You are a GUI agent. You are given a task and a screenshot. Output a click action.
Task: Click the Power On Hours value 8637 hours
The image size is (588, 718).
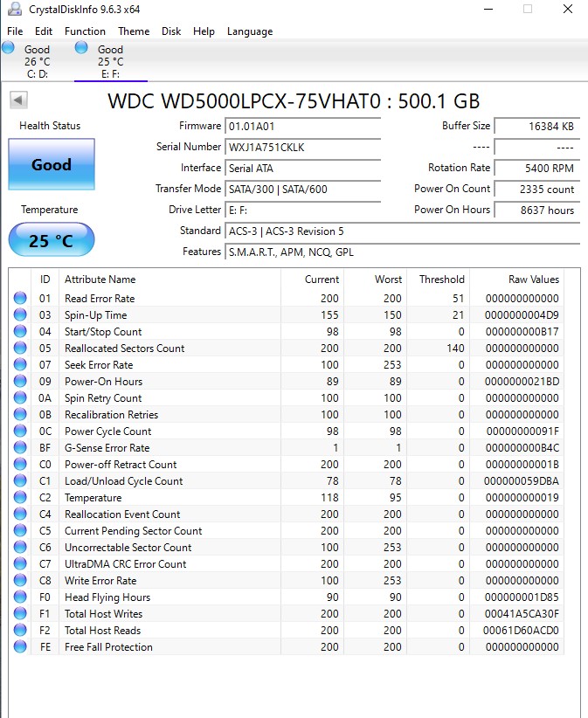pyautogui.click(x=537, y=211)
